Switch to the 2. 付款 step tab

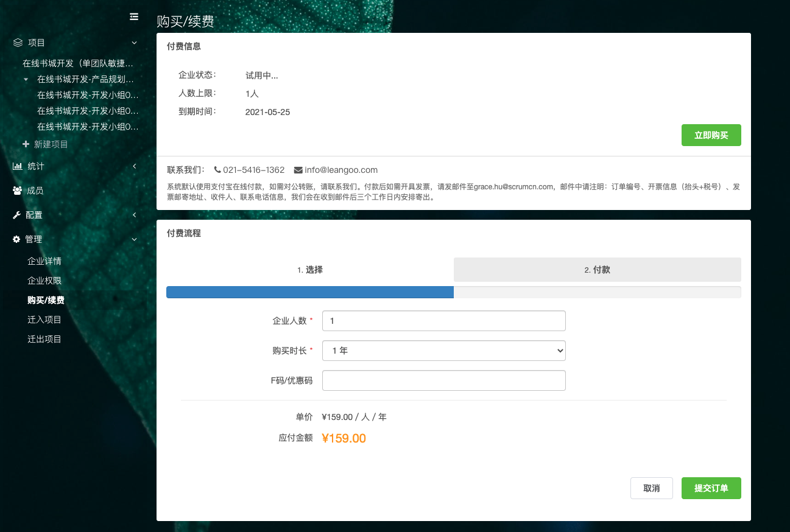pyautogui.click(x=597, y=270)
